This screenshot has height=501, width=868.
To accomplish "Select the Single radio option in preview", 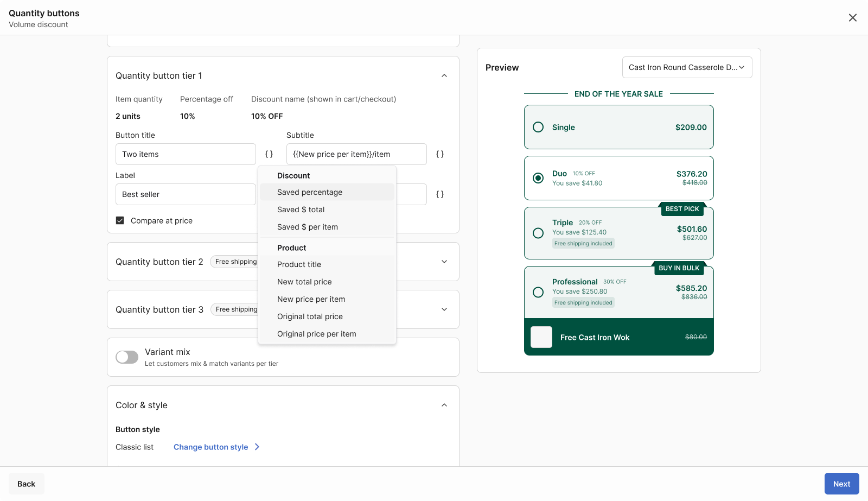I will (x=538, y=127).
